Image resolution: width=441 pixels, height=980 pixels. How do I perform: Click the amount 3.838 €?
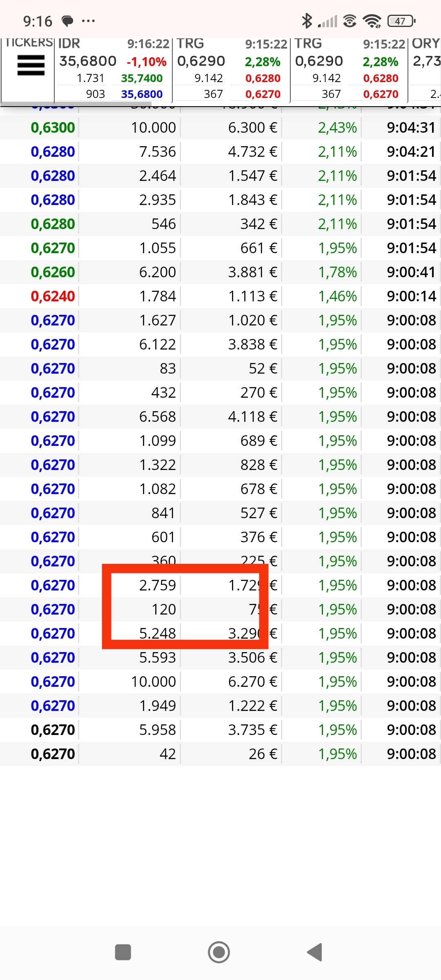(x=253, y=345)
